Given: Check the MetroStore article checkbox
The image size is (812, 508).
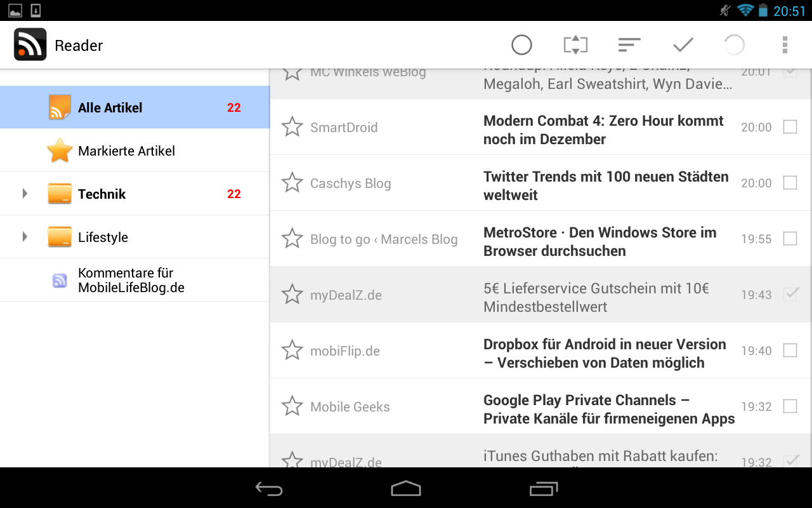Looking at the screenshot, I should pyautogui.click(x=790, y=239).
